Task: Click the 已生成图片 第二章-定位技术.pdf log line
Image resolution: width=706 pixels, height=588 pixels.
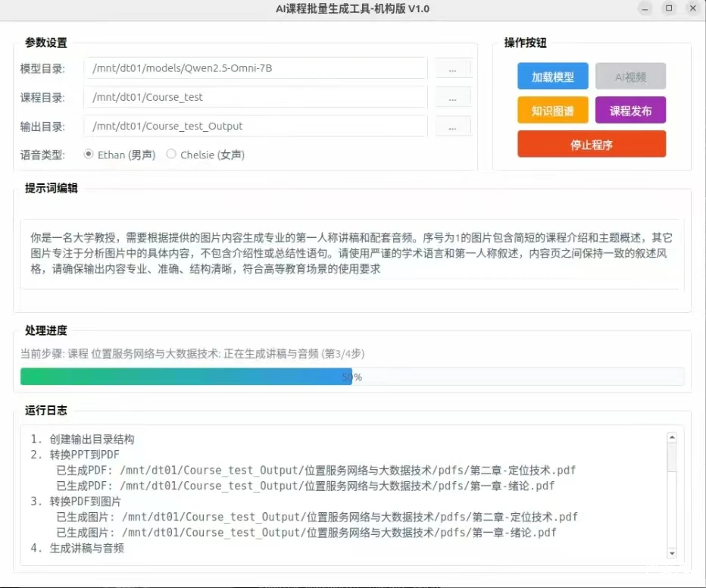Action: point(317,517)
